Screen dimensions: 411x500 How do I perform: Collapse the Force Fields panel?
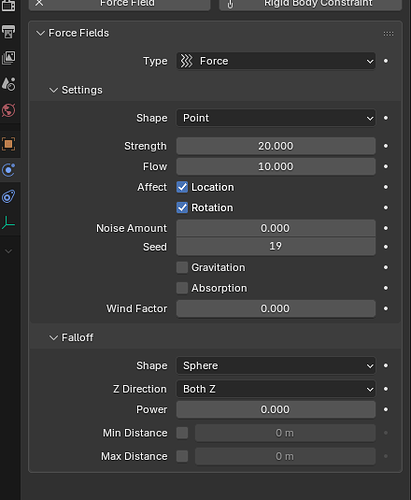point(40,33)
